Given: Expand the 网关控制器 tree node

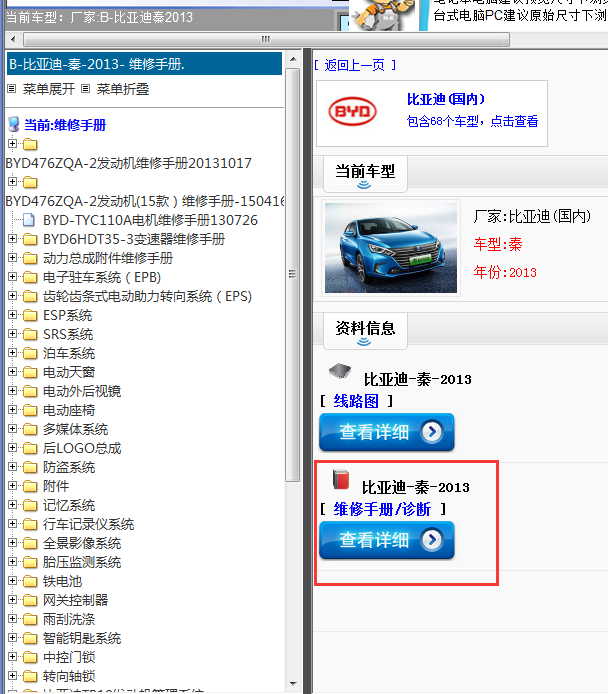Looking at the screenshot, I should [x=12, y=600].
